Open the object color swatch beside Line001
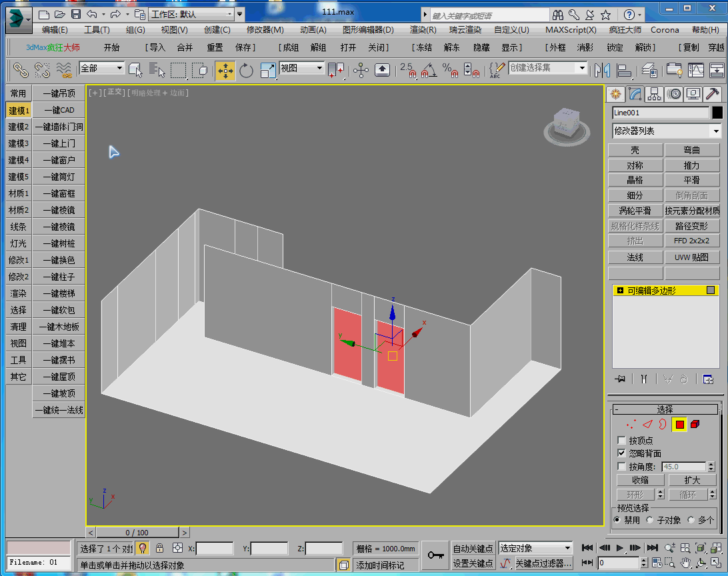The image size is (728, 576). (717, 112)
